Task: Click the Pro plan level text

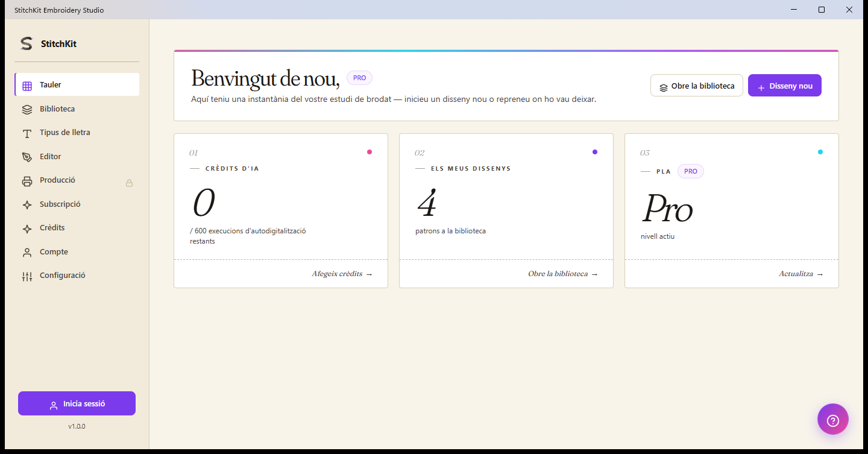Action: (x=667, y=209)
